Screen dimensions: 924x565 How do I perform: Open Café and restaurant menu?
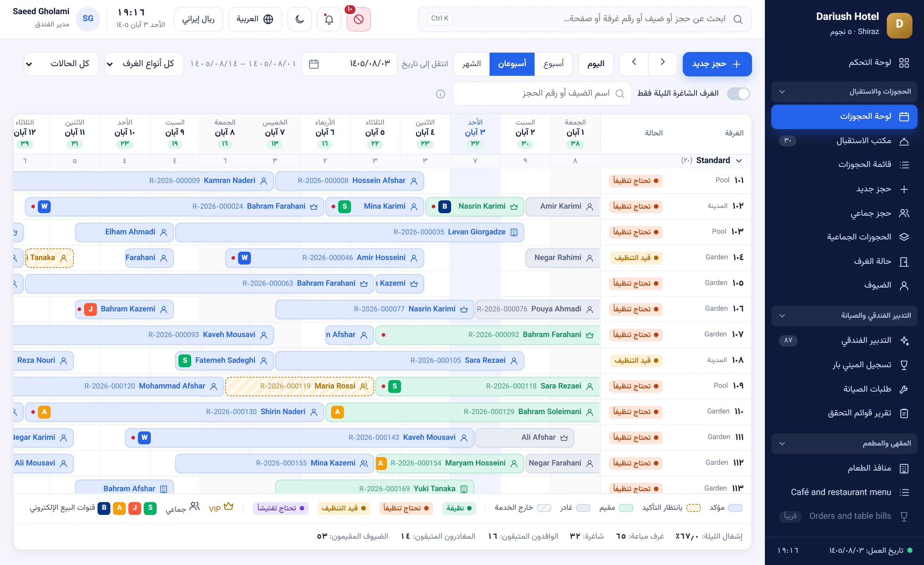(x=844, y=492)
